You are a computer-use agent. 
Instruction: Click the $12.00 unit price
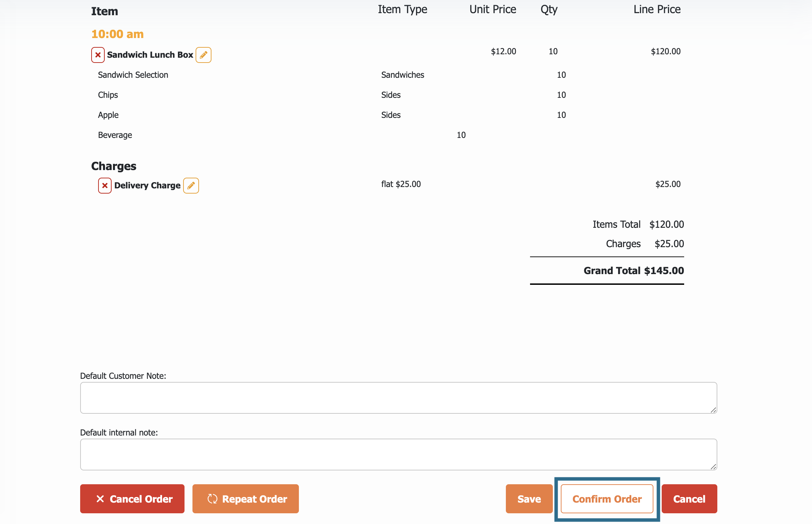pos(503,52)
